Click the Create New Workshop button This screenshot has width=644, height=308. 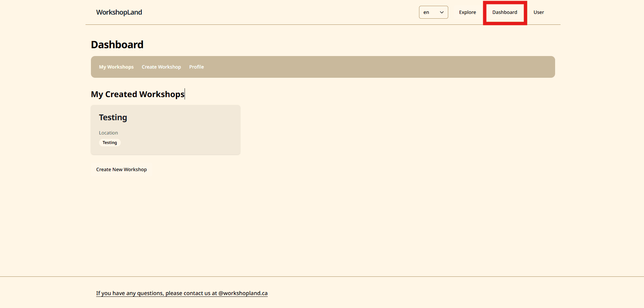[x=121, y=169]
